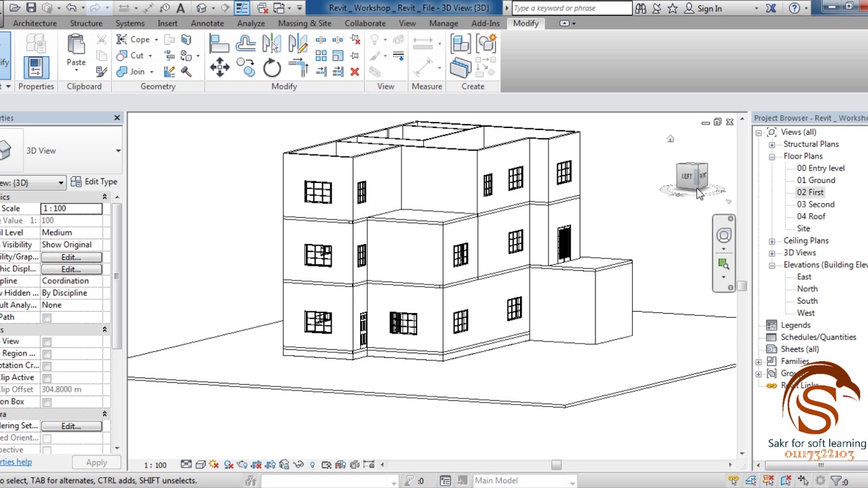Toggle the Crop Region Visible checkbox
The image size is (868, 488).
click(47, 354)
